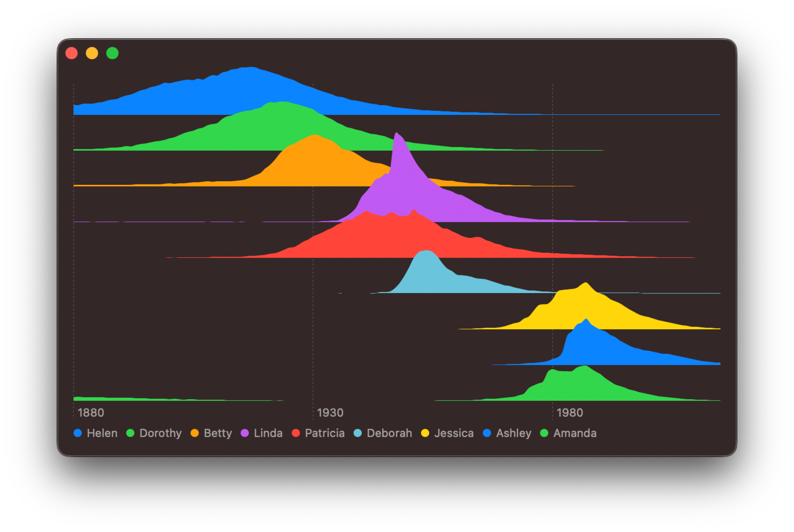Image resolution: width=794 pixels, height=532 pixels.
Task: Toggle the Helen legend entry
Action: 102,433
